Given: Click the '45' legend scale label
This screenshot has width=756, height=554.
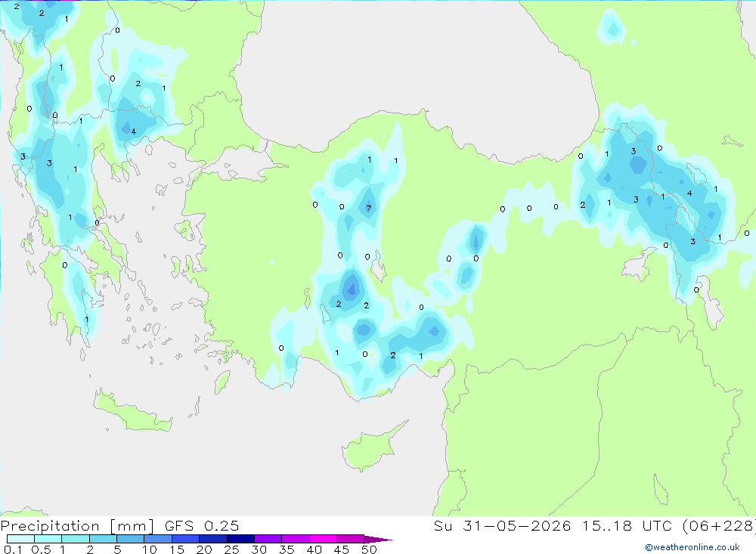Looking at the screenshot, I should coord(342,549).
